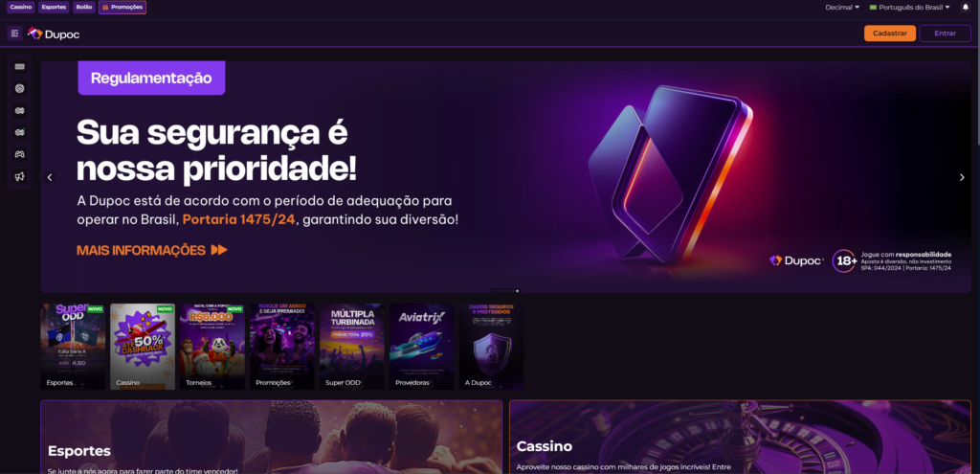Open live sports icon with green dot
This screenshot has height=474, width=980.
[20, 132]
